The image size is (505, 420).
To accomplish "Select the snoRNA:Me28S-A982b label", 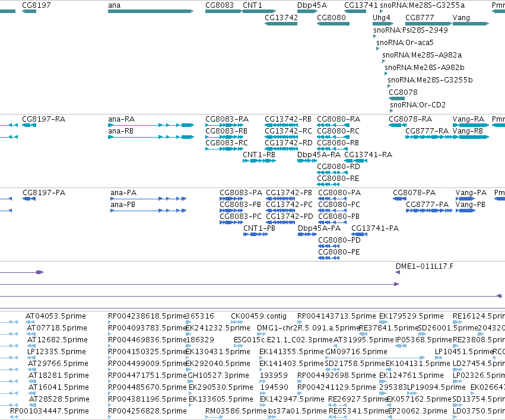I will [424, 68].
